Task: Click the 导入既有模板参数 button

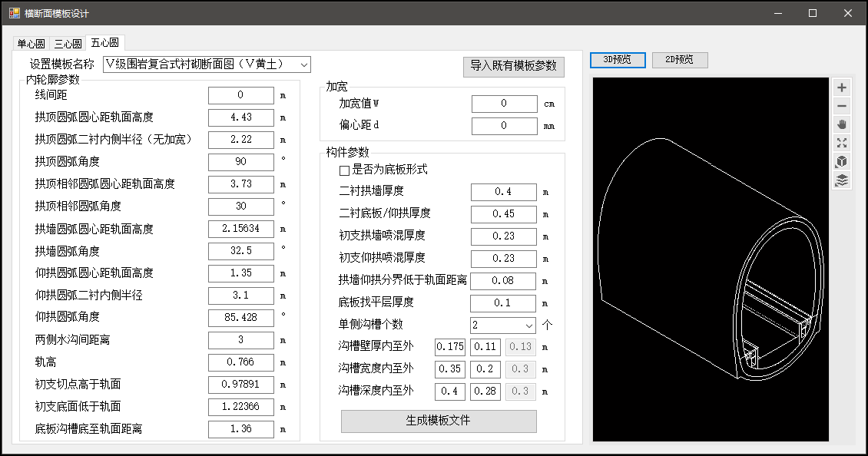Action: (x=513, y=66)
